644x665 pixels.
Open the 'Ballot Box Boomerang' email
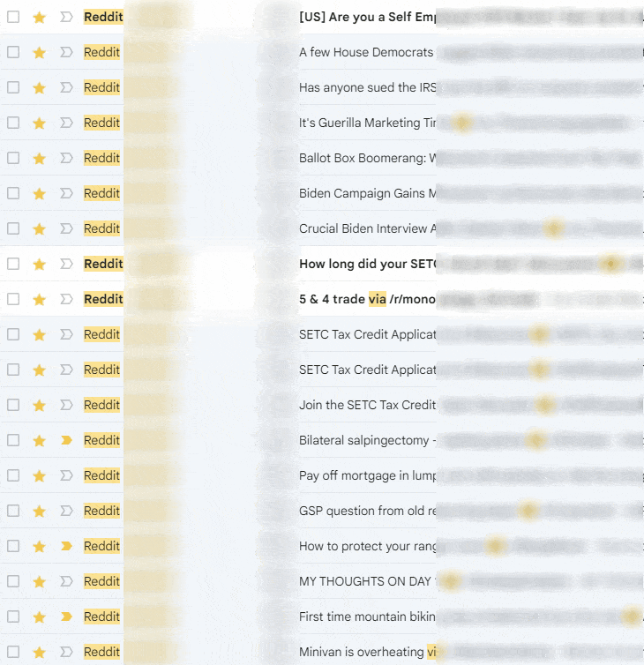[367, 158]
